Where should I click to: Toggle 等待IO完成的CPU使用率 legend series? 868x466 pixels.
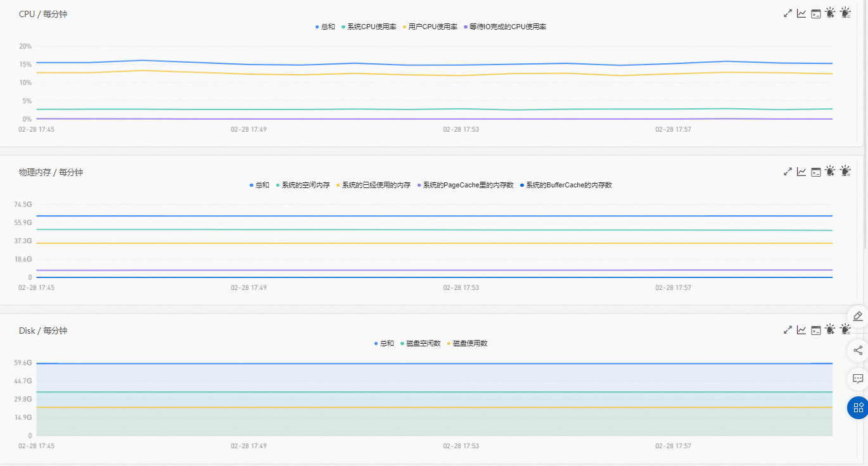click(505, 27)
